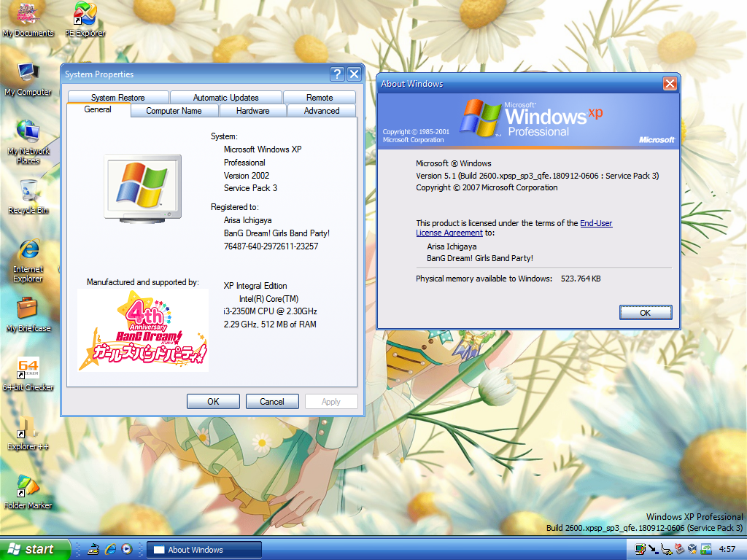Select the My Briefcase icon

coord(28,315)
